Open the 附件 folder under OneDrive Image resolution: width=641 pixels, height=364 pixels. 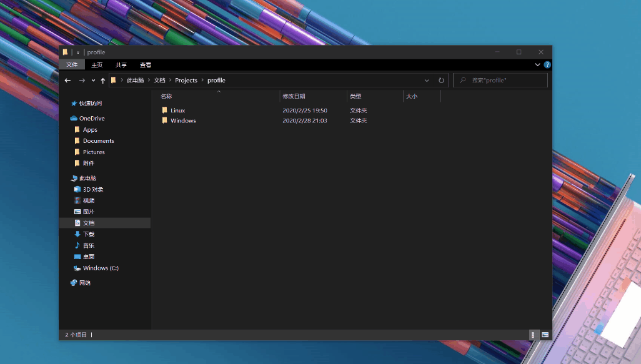coord(88,164)
